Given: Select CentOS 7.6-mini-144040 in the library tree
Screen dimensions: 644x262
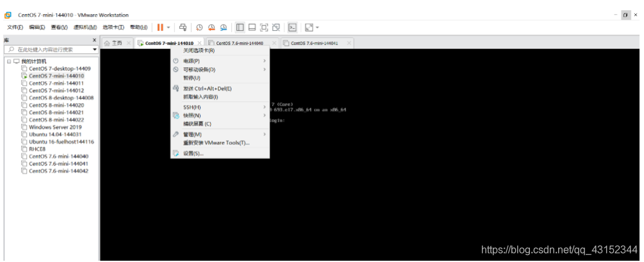Looking at the screenshot, I should pos(58,156).
